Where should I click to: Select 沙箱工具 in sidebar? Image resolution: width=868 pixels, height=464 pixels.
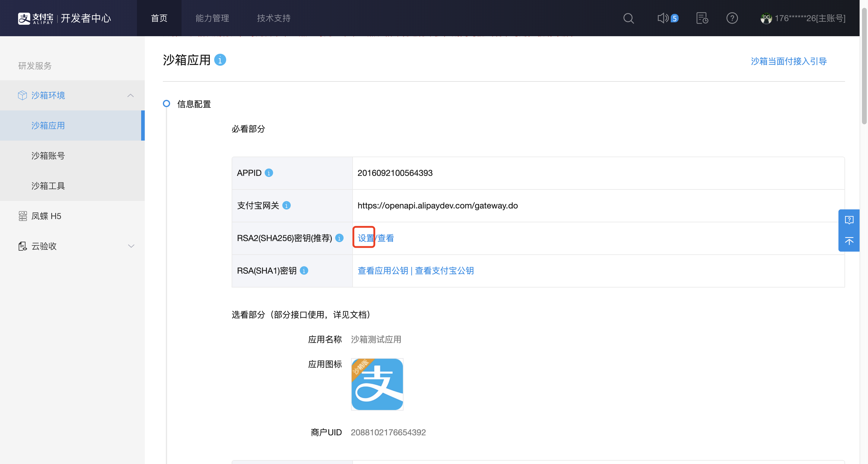tap(72, 186)
